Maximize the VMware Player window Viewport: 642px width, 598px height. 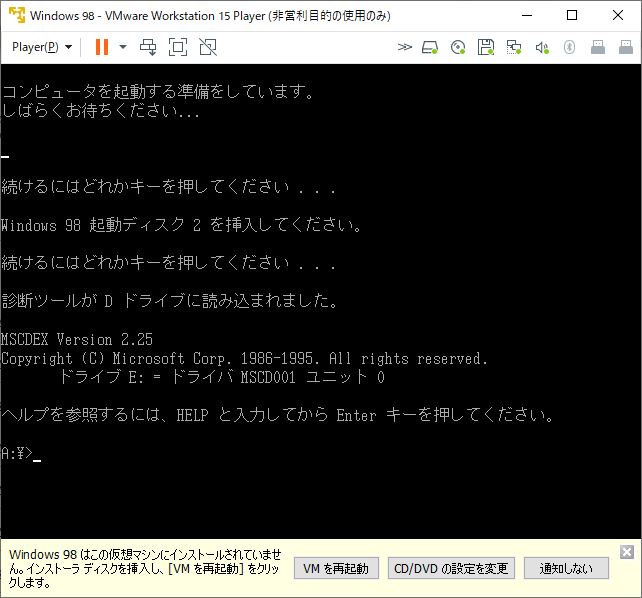(572, 16)
